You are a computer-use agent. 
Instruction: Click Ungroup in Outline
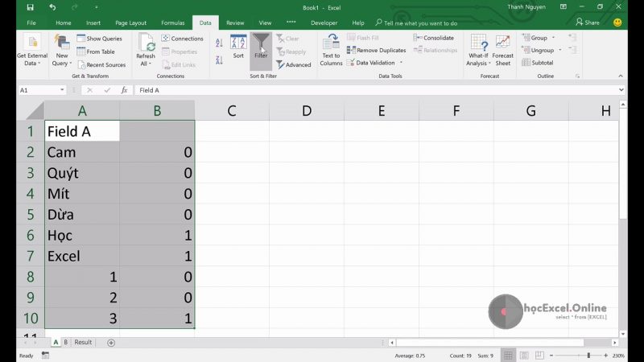pyautogui.click(x=538, y=50)
